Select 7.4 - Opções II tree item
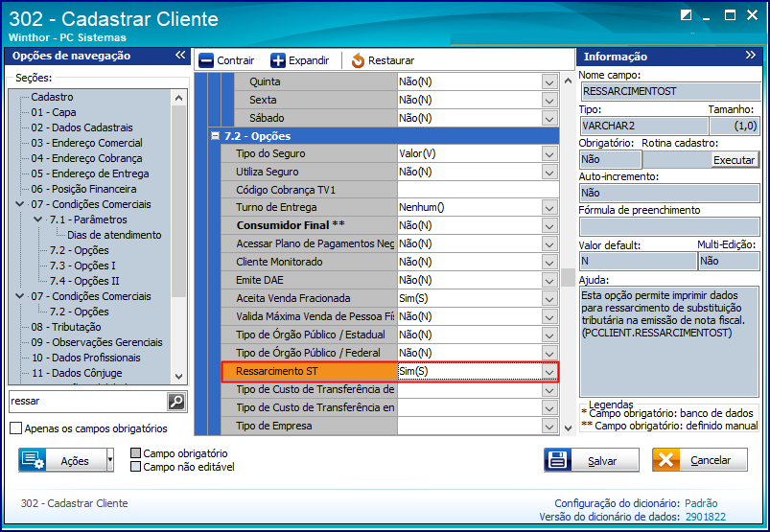Screen dimensions: 770x532 click(x=84, y=281)
